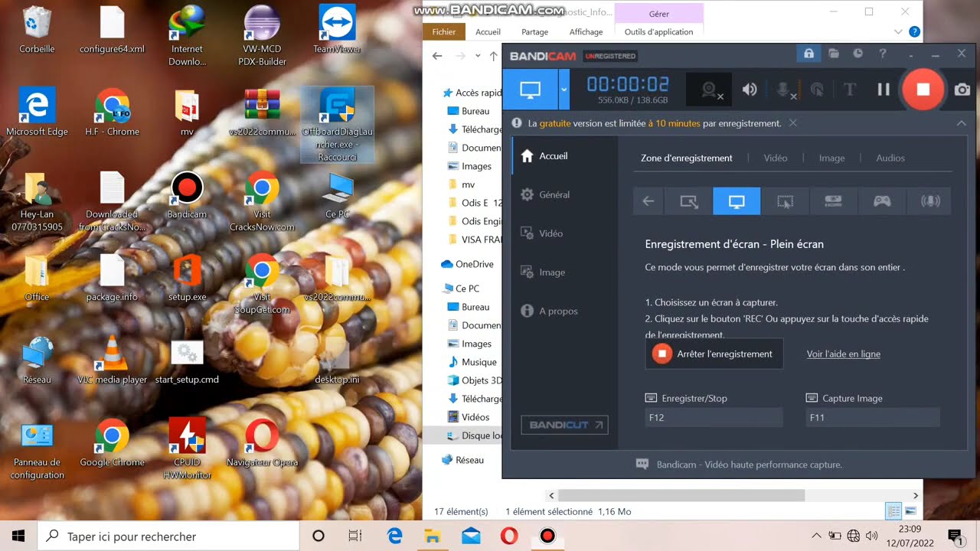The width and height of the screenshot is (980, 551).
Task: Select OneDrive in Explorer navigation pane
Action: (x=466, y=264)
